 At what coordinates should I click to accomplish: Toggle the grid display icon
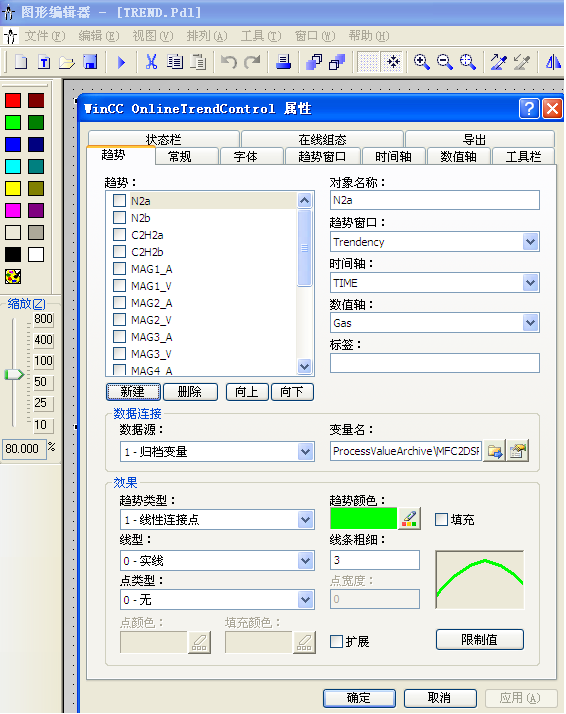click(x=368, y=62)
